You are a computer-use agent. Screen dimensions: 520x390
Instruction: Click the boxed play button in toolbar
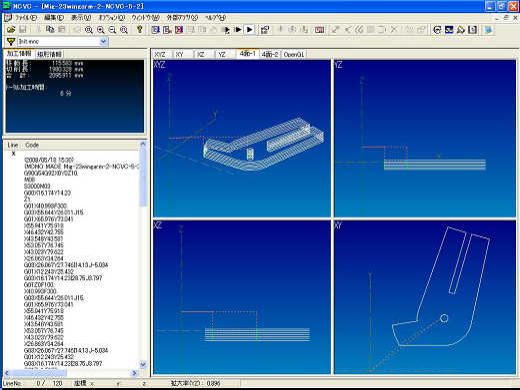click(x=250, y=30)
